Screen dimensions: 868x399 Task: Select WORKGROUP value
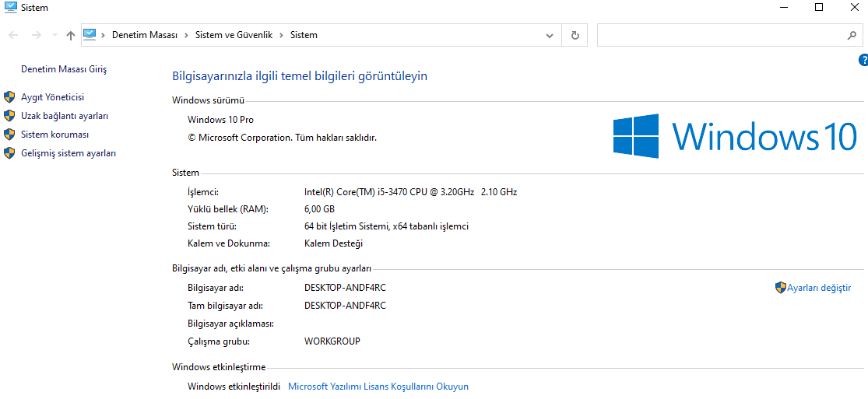[332, 341]
